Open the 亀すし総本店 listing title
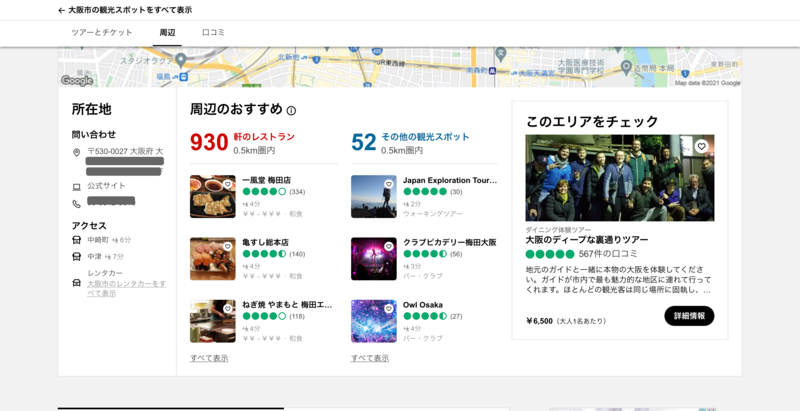The width and height of the screenshot is (800, 411). pyautogui.click(x=265, y=243)
